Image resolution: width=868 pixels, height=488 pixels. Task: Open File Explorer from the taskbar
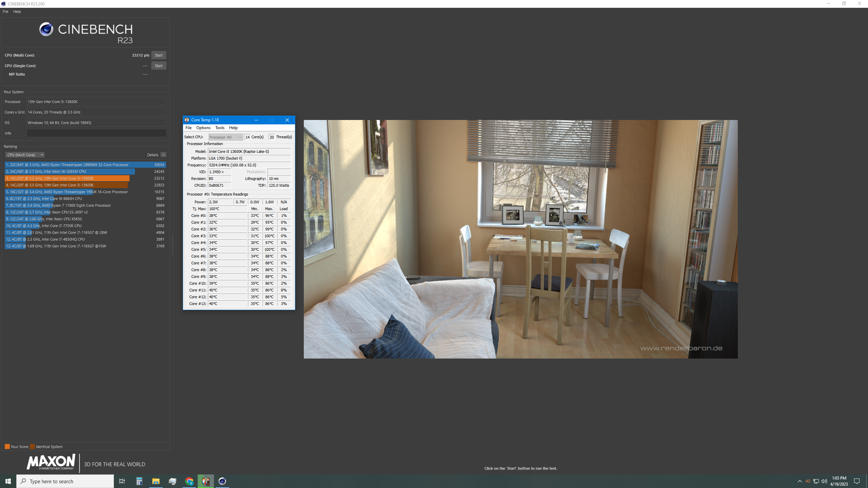tap(156, 481)
